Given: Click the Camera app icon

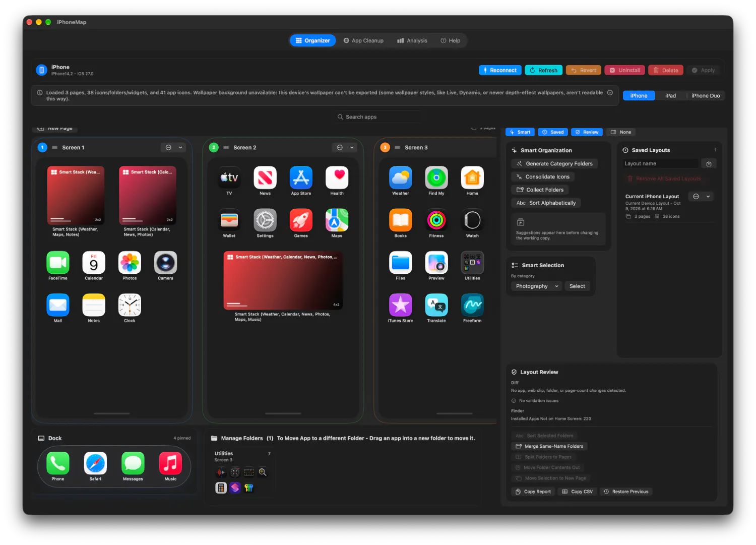Looking at the screenshot, I should pos(165,263).
